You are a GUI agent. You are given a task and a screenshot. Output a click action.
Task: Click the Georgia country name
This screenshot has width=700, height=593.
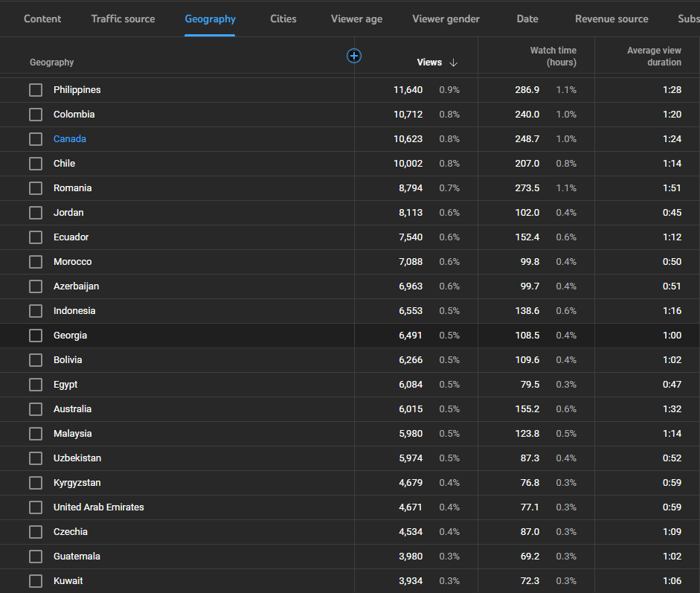pos(70,336)
